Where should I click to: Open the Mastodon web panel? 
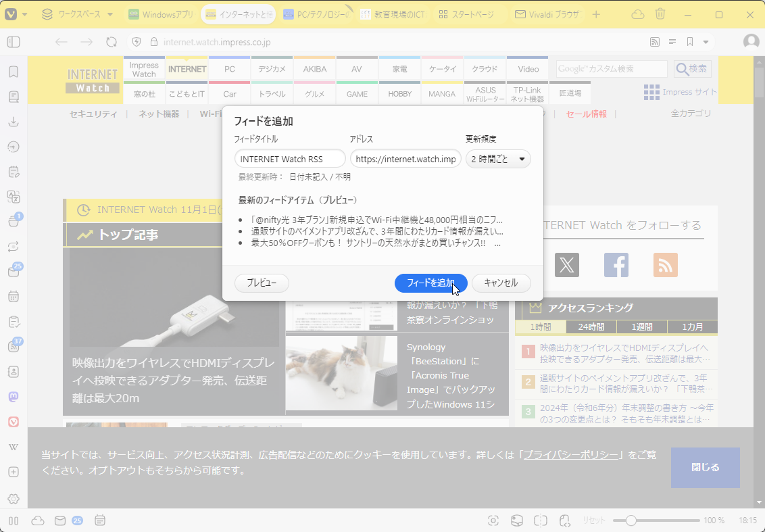point(13,397)
